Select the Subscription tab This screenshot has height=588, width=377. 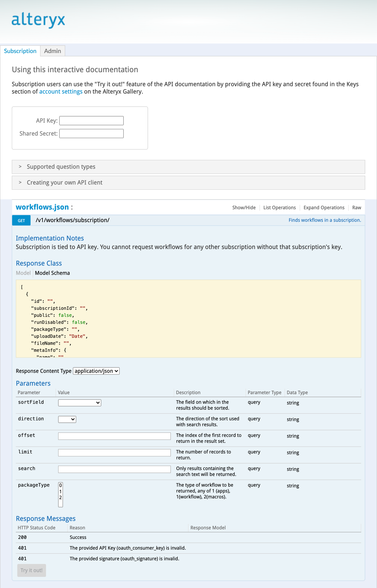[20, 51]
